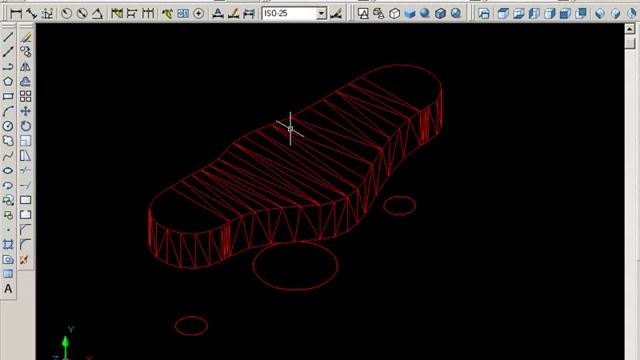Select the Polygon tool
The height and width of the screenshot is (360, 640).
8,81
